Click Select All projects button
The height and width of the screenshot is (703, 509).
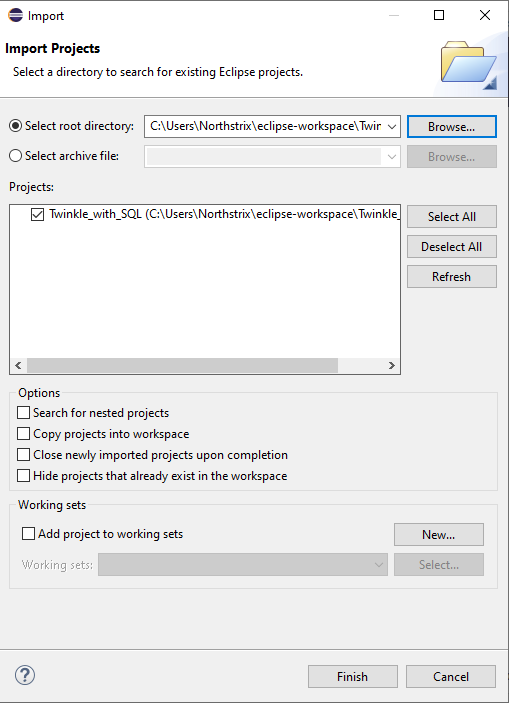tap(452, 217)
